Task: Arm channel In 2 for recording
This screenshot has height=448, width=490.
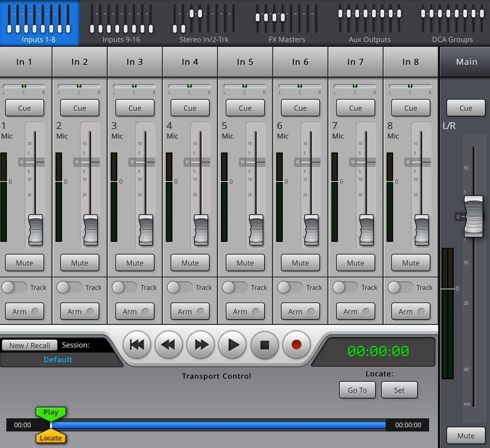Action: (x=80, y=312)
